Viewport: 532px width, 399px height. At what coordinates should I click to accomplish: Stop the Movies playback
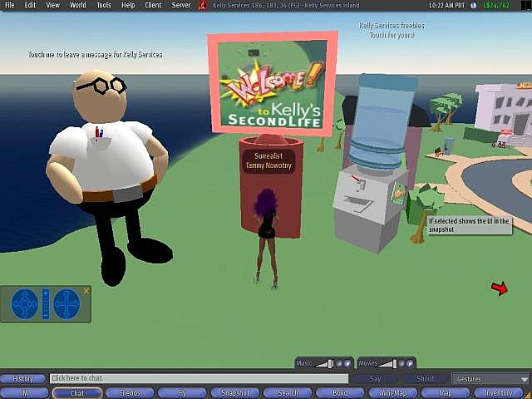pyautogui.click(x=401, y=364)
